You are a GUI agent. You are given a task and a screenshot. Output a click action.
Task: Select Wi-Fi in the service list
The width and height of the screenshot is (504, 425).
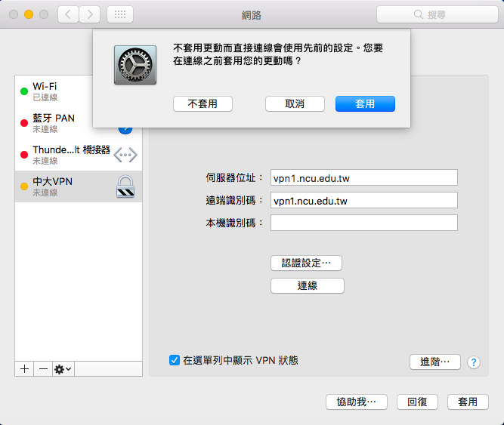click(64, 91)
